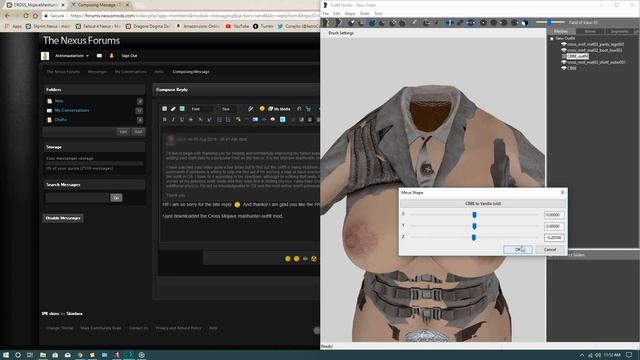The height and width of the screenshot is (360, 640).
Task: Open the Windows Start menu
Action: [x=6, y=355]
